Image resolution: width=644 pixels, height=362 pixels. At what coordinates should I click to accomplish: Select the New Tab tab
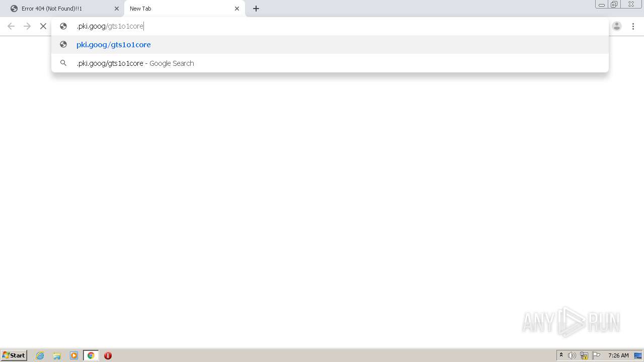point(184,9)
